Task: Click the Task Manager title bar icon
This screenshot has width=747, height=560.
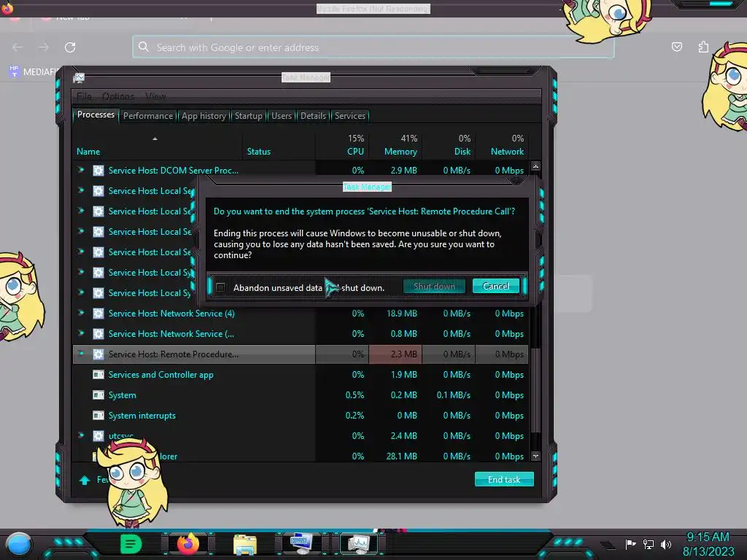Action: (x=79, y=77)
